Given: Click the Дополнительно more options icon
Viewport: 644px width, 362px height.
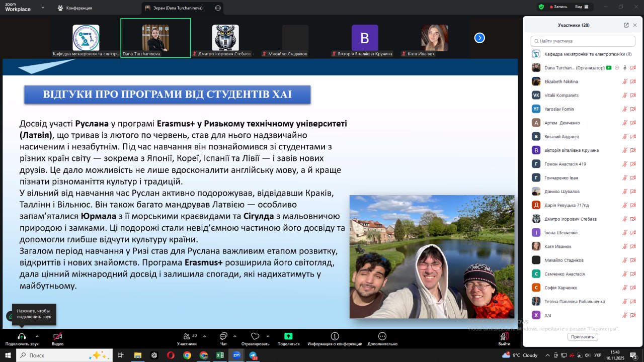Looking at the screenshot, I should (382, 336).
